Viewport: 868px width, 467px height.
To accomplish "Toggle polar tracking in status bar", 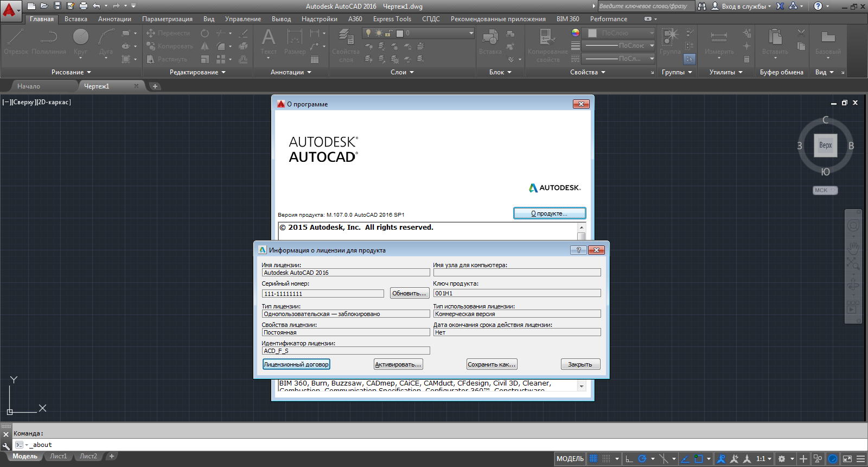I will (642, 459).
